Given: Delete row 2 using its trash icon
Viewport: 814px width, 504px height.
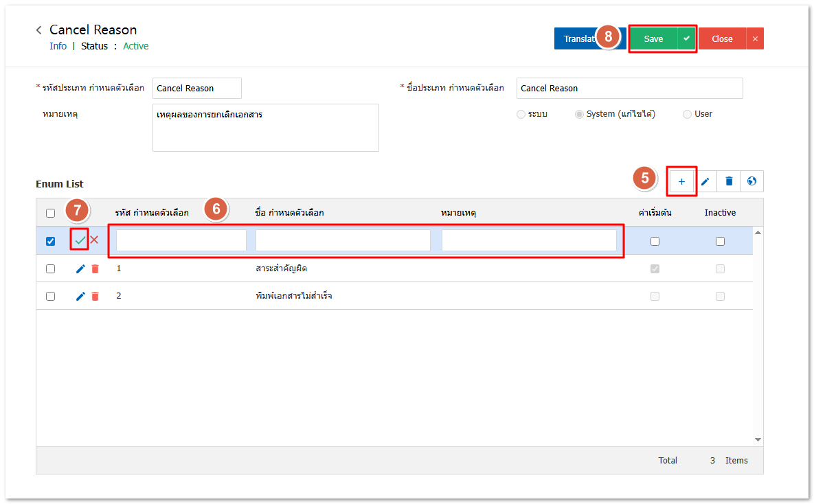Looking at the screenshot, I should tap(95, 296).
